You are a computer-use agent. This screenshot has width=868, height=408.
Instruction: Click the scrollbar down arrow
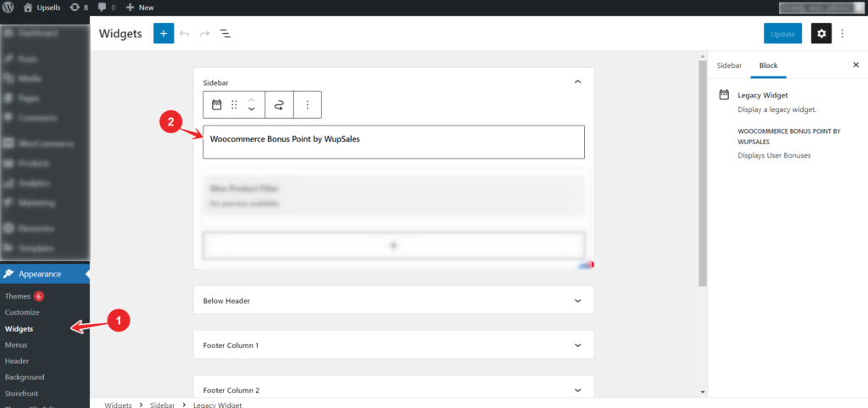point(703,392)
